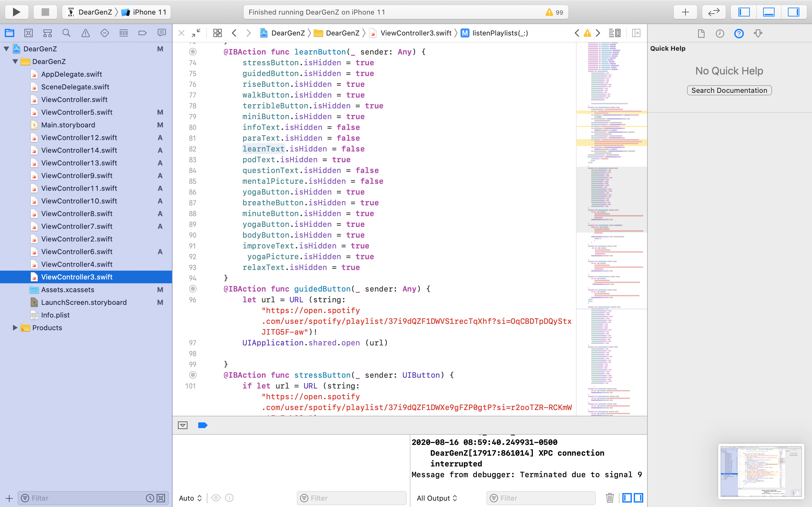
Task: Collapse the DearGenZ project root
Action: [6, 49]
